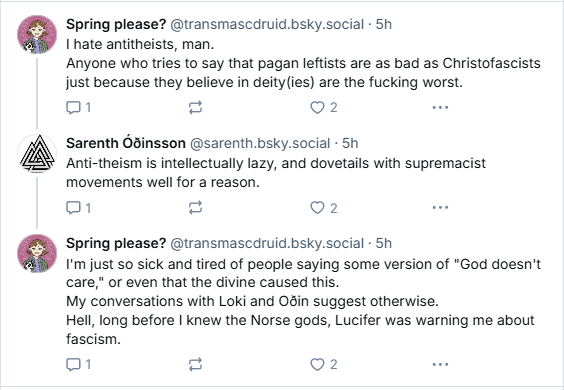Click the Sarenth Óðinsson display name
Viewport: 564px width, 390px height.
click(x=126, y=143)
